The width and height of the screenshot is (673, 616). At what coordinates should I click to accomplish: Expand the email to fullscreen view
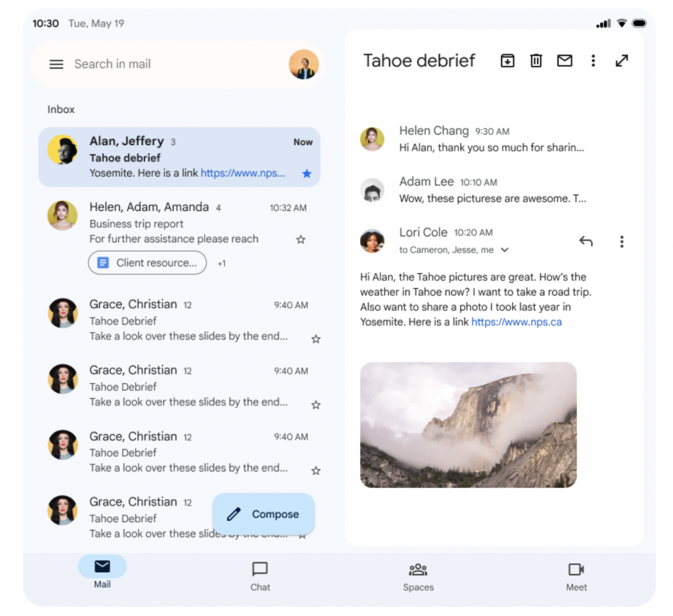pos(622,60)
